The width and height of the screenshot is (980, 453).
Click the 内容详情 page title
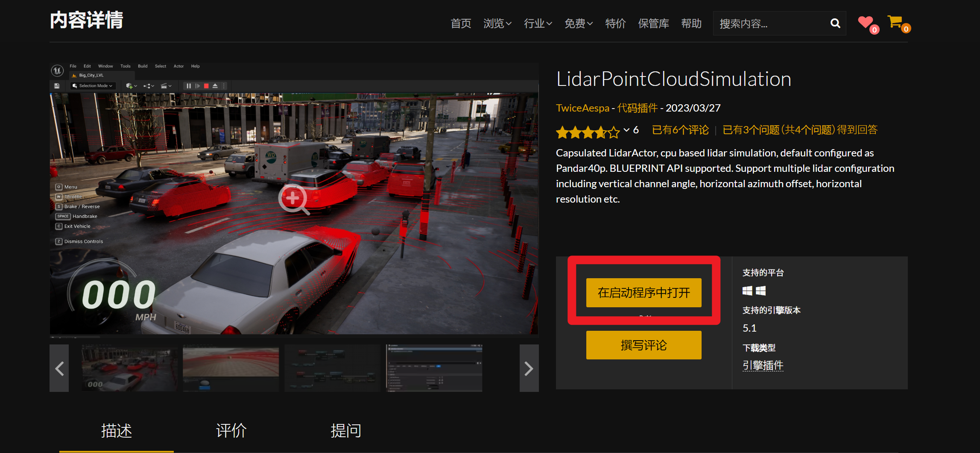point(87,20)
